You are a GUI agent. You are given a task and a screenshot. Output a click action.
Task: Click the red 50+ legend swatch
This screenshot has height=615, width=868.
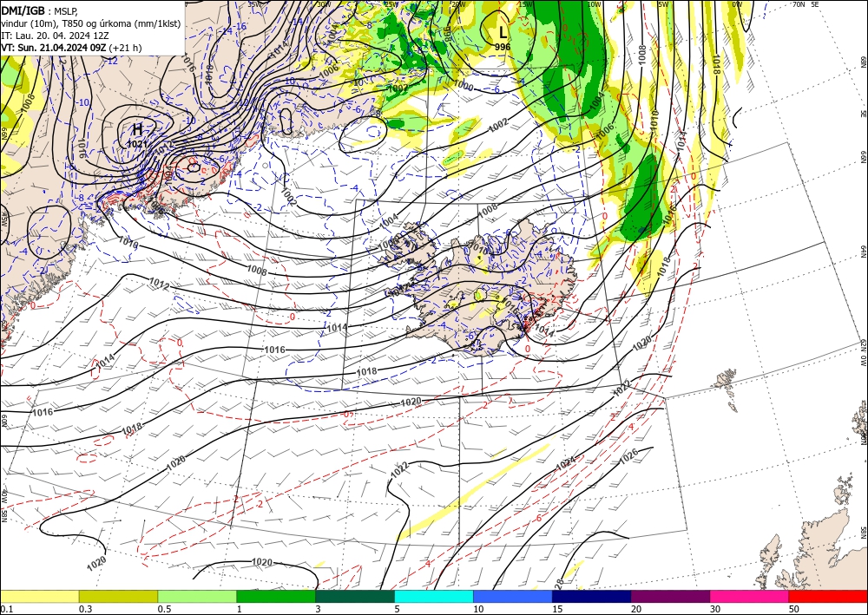click(x=828, y=596)
